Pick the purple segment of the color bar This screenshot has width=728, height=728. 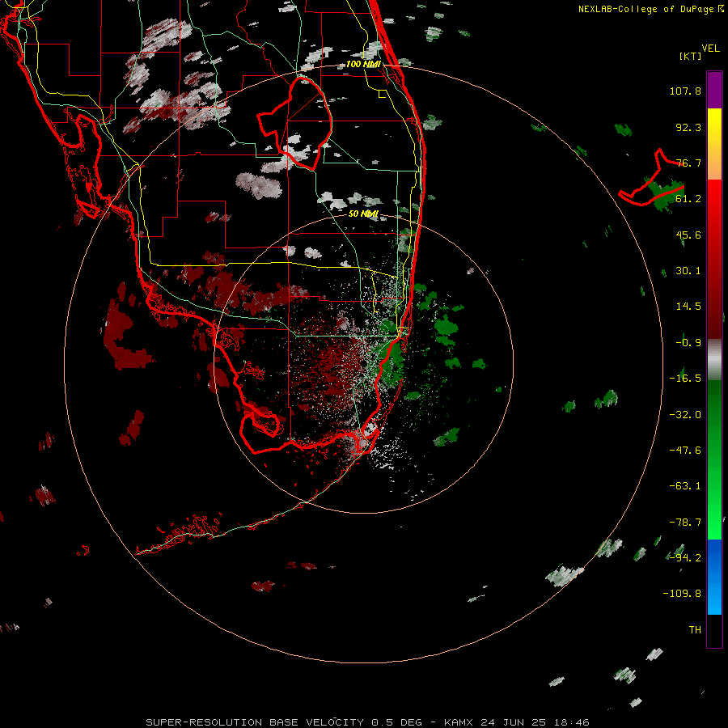pyautogui.click(x=714, y=90)
